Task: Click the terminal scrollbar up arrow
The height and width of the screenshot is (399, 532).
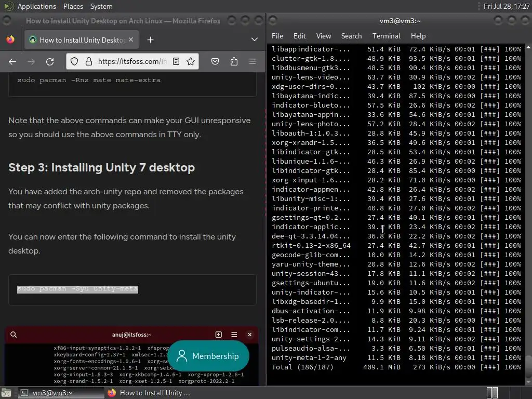Action: coord(528,47)
